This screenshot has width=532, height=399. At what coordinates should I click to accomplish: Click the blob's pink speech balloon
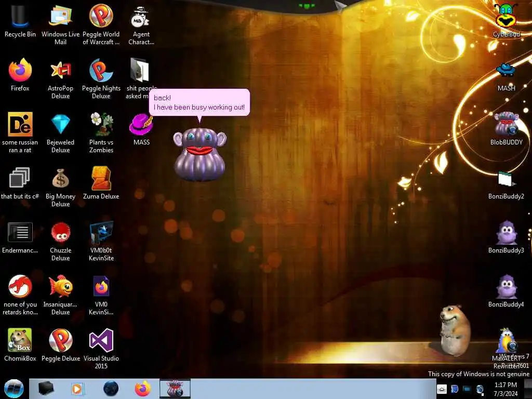click(199, 102)
